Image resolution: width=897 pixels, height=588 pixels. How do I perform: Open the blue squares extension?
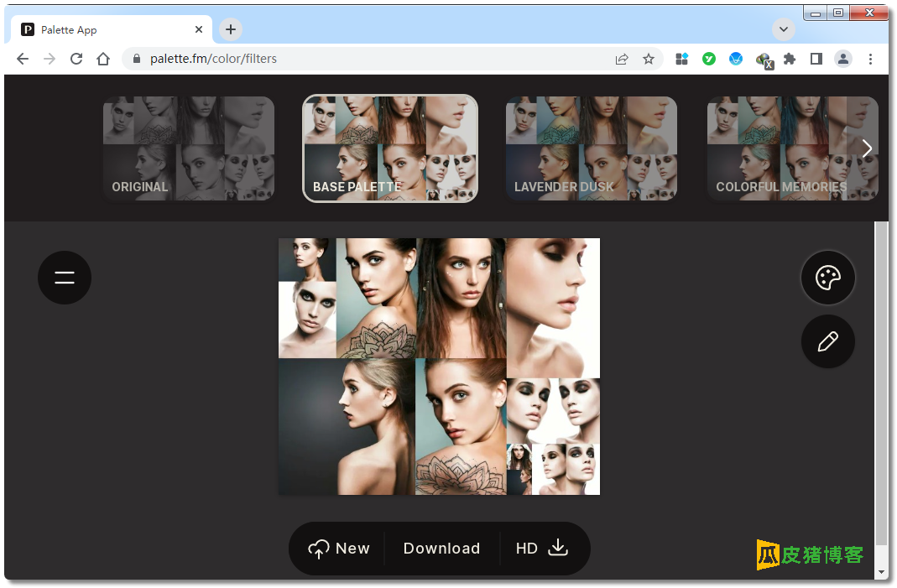click(682, 59)
